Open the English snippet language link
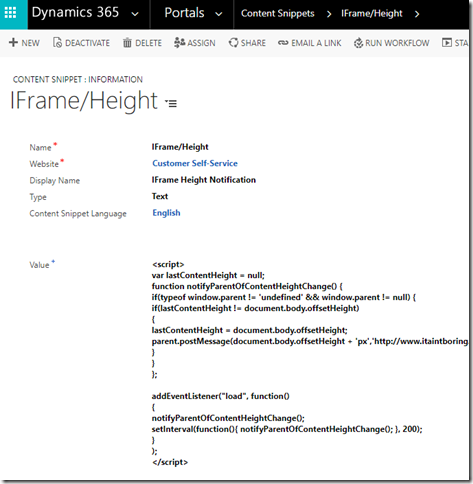This screenshot has height=484, width=473. coord(166,213)
